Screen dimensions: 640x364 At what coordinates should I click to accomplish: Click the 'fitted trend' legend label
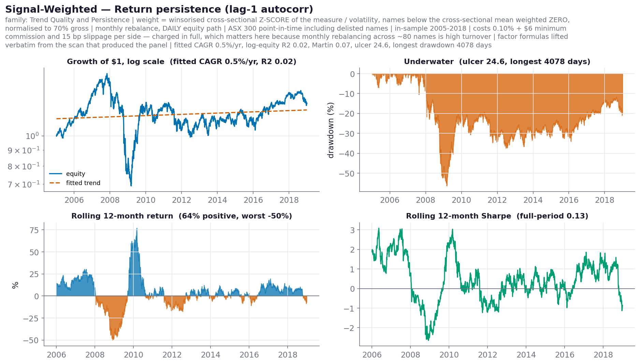click(83, 183)
